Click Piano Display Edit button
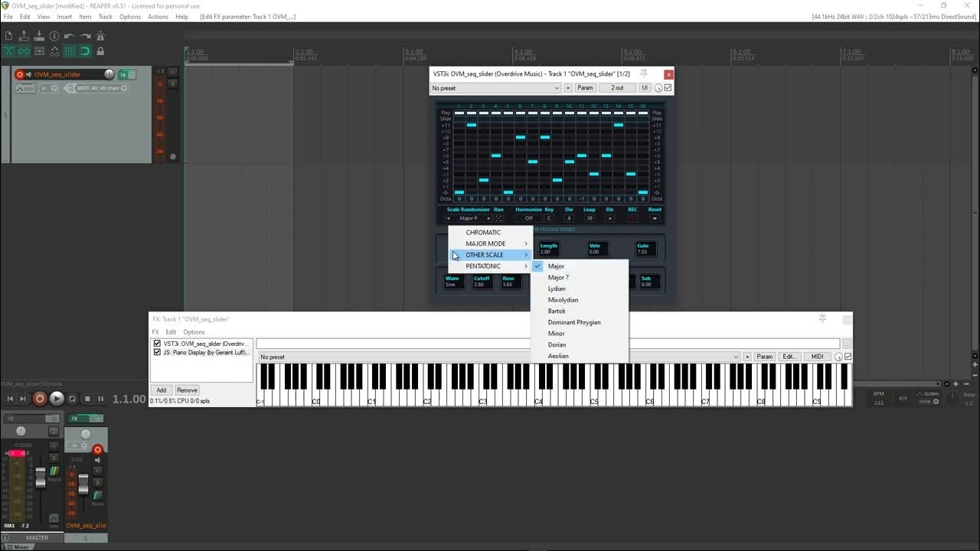Viewport: 980px width, 551px height. click(789, 357)
